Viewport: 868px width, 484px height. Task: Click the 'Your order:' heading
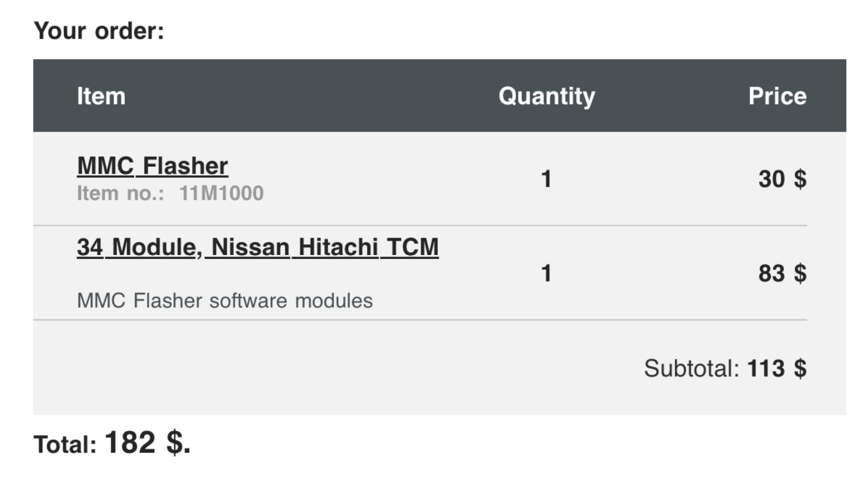coord(99,31)
